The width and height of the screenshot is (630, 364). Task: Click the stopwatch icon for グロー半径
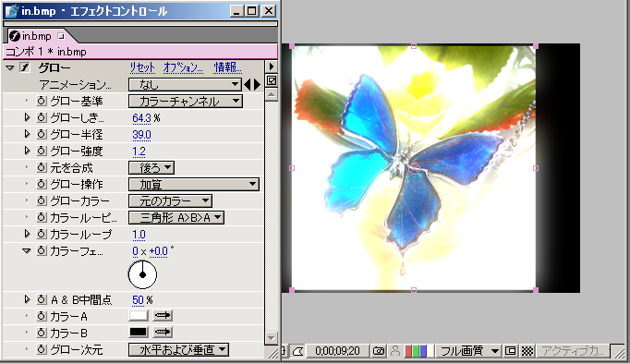point(42,134)
